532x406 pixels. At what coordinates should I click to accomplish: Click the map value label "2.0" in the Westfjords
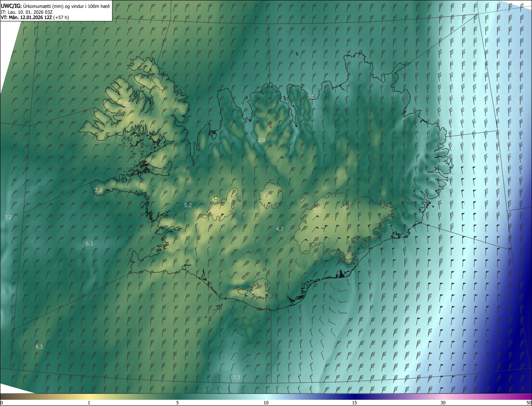[x=126, y=105]
